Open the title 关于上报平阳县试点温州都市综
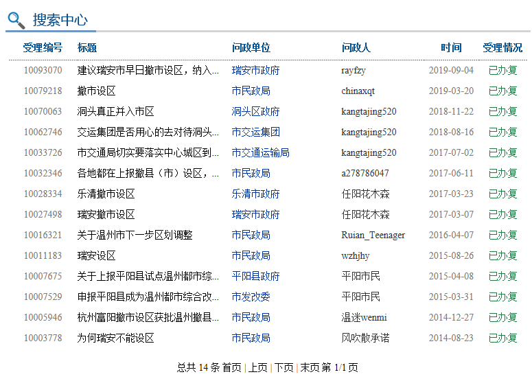 (x=148, y=276)
